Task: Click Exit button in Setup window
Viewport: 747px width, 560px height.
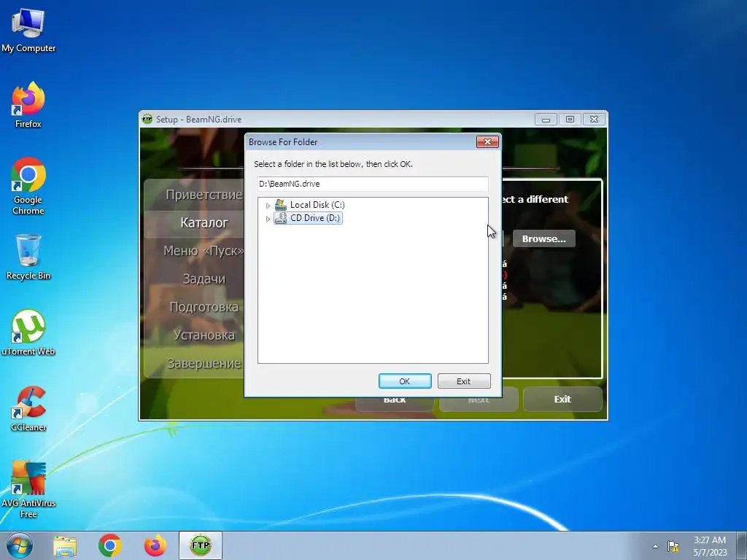Action: pyautogui.click(x=562, y=399)
